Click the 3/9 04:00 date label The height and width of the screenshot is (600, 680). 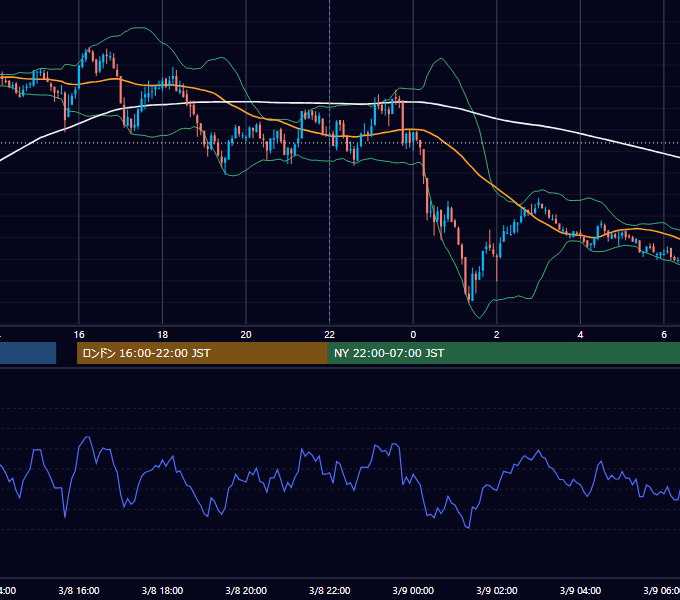580,590
